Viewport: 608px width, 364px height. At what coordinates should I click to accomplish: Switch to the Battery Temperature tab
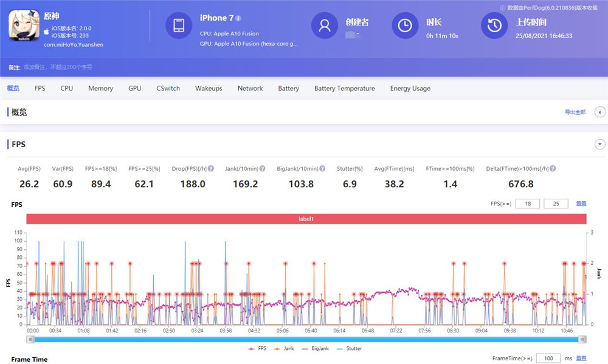click(344, 89)
